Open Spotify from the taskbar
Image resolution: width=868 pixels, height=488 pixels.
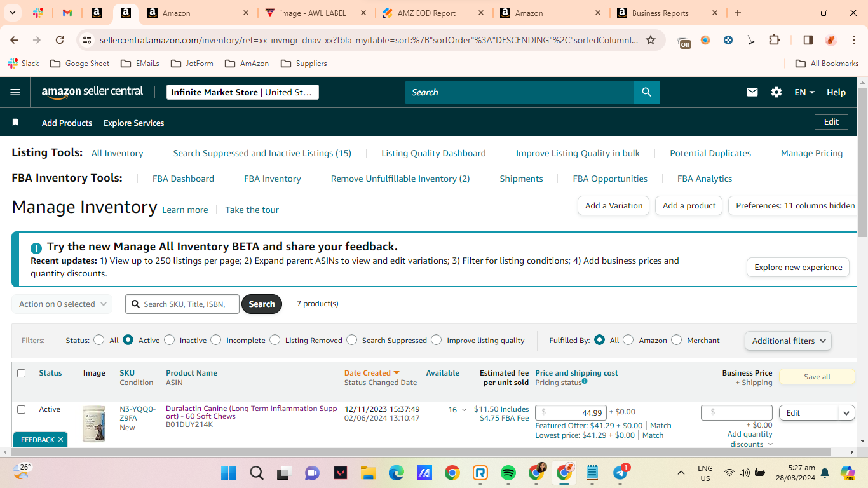[508, 473]
